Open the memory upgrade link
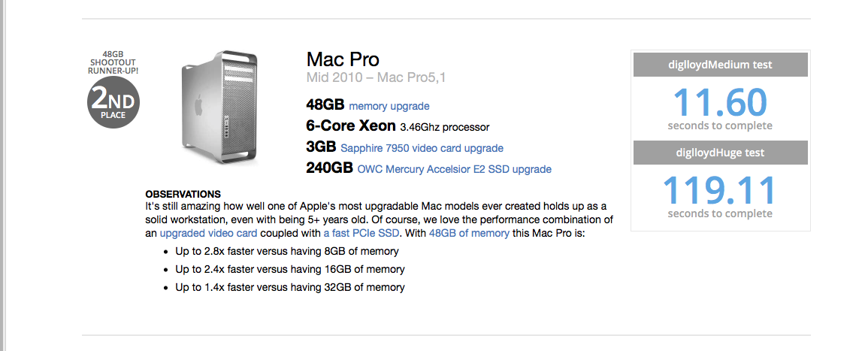The width and height of the screenshot is (868, 351). tap(389, 106)
